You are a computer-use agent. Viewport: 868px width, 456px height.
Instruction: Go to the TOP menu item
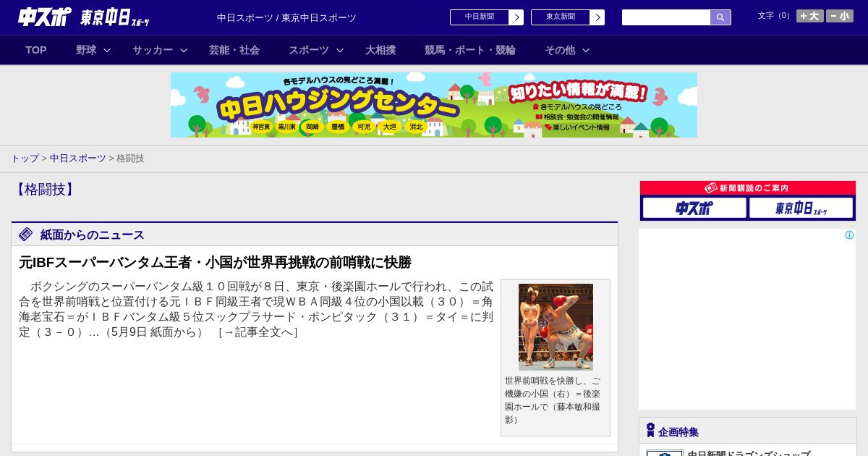(36, 50)
